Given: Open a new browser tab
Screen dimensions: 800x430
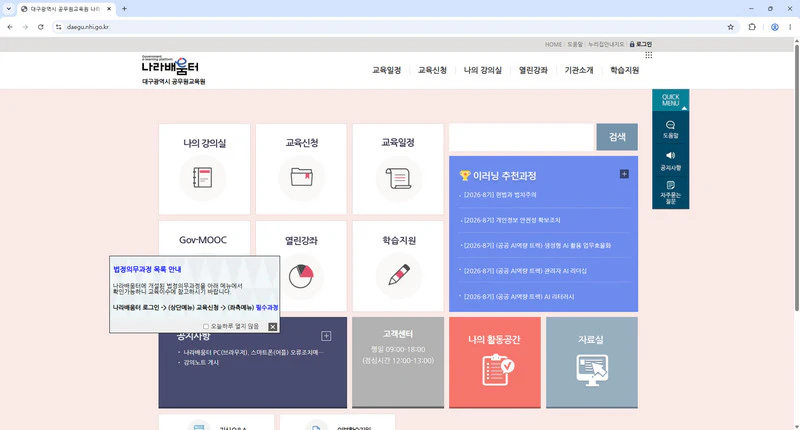Looking at the screenshot, I should pyautogui.click(x=124, y=9).
